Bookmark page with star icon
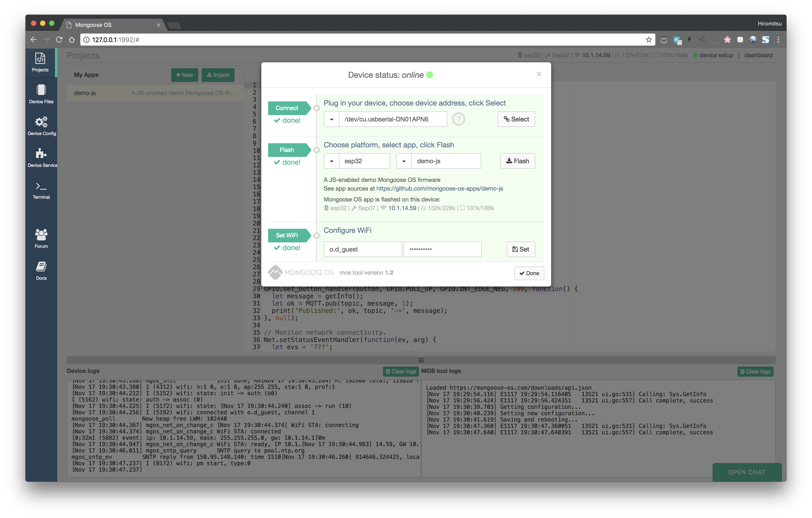The image size is (812, 518). [x=648, y=40]
